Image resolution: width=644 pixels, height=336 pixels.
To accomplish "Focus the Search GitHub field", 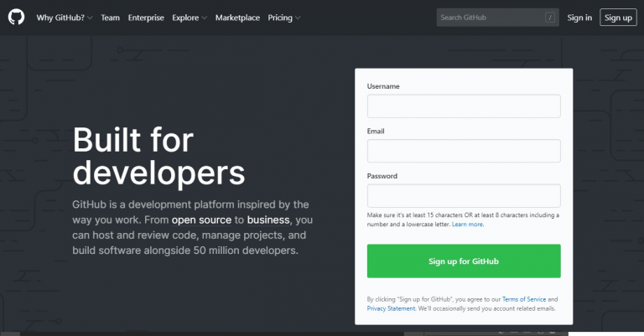I will click(x=497, y=18).
